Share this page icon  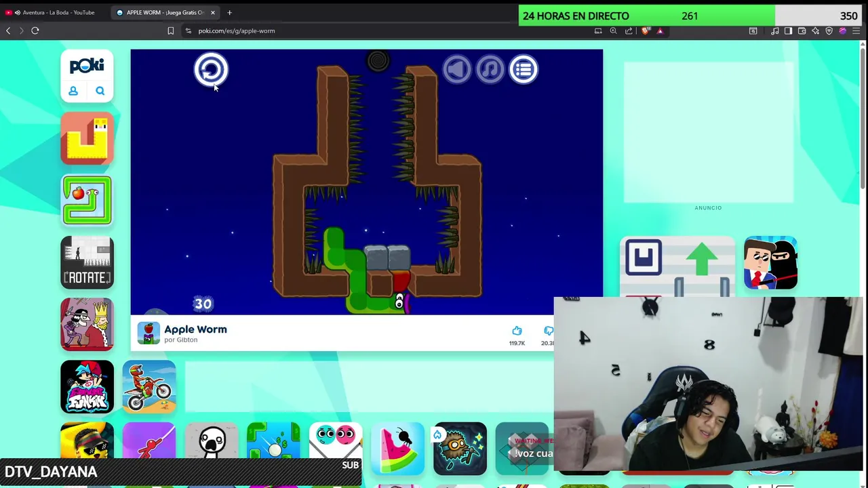tap(629, 30)
